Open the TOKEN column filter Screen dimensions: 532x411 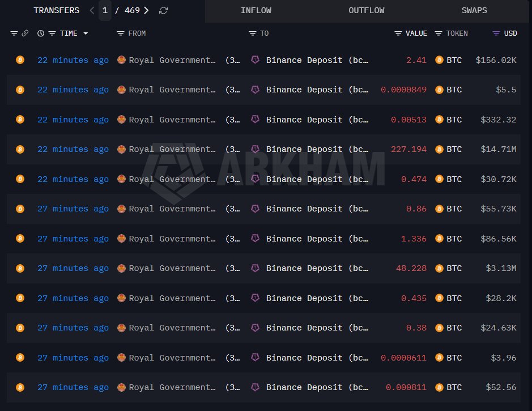439,33
